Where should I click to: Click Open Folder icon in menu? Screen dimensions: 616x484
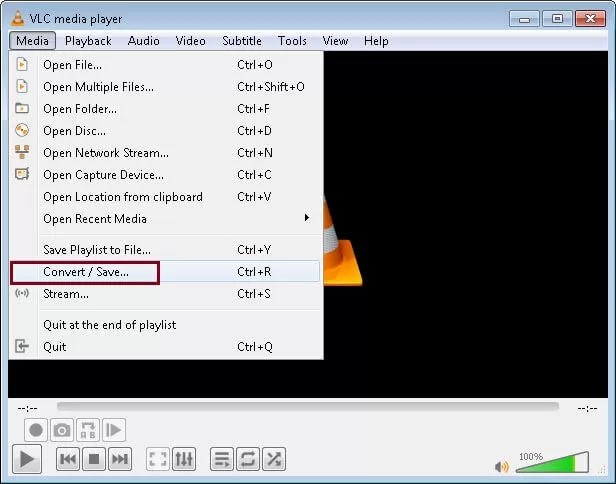click(x=22, y=108)
